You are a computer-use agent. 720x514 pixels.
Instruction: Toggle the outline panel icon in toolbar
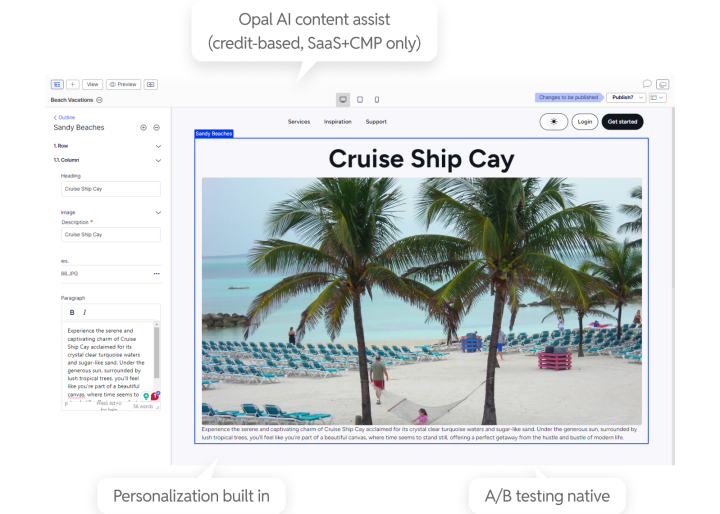[57, 85]
